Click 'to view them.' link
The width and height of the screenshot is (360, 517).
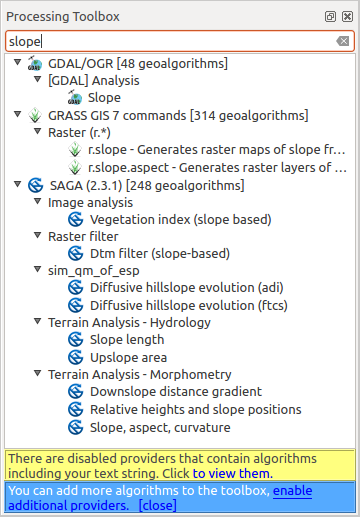point(233,473)
